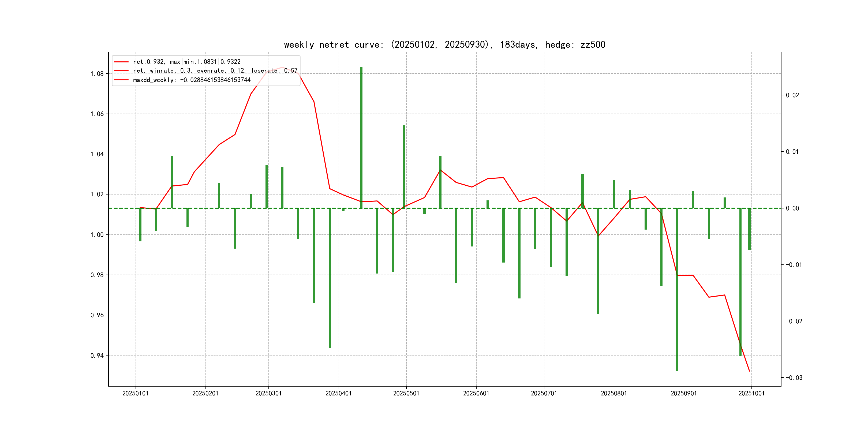Click the -0.03 right axis label
This screenshot has height=434, width=868.
coord(794,378)
